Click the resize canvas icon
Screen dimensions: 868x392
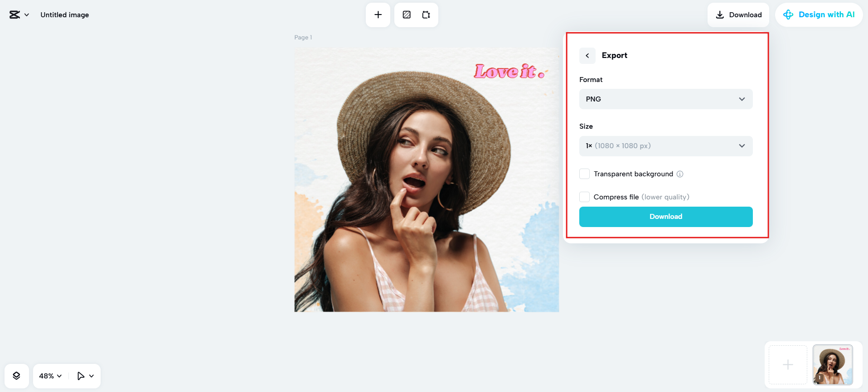click(x=426, y=15)
